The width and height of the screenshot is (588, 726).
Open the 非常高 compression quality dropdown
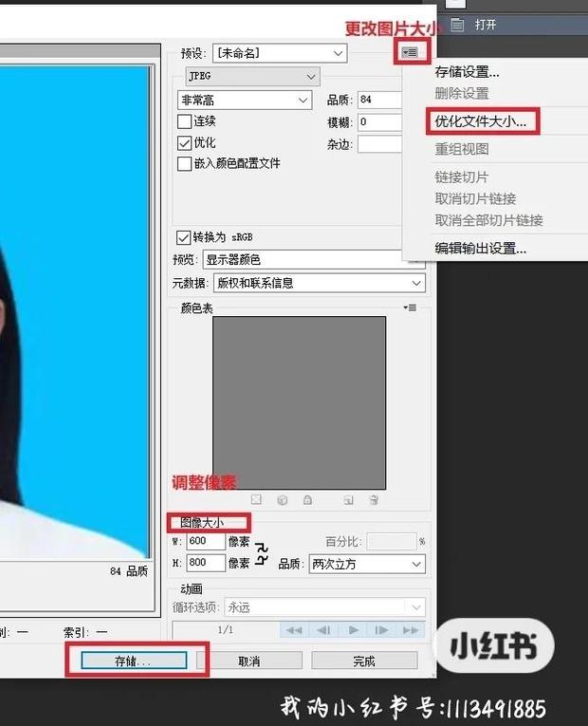(x=245, y=100)
